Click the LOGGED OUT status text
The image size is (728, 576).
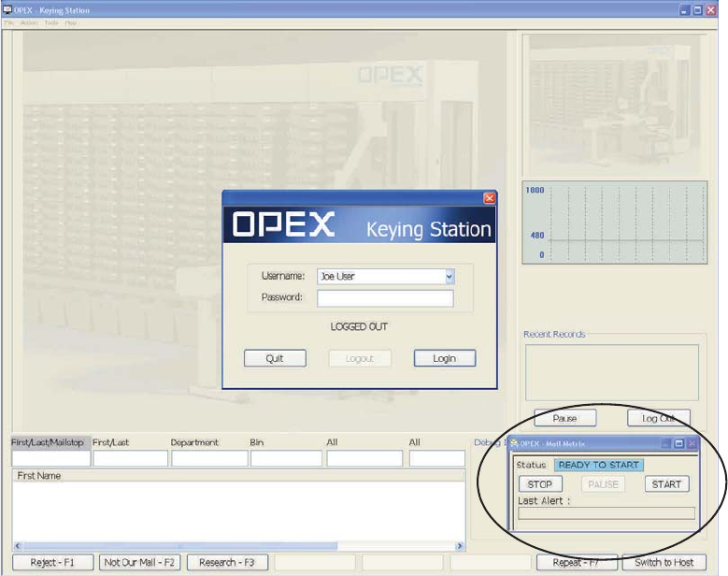[359, 327]
